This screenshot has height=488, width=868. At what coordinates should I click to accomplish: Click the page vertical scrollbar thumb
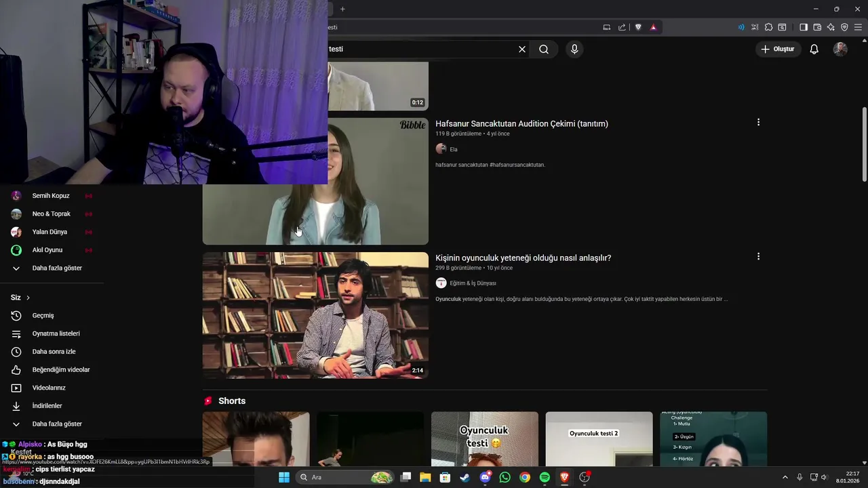pos(864,144)
